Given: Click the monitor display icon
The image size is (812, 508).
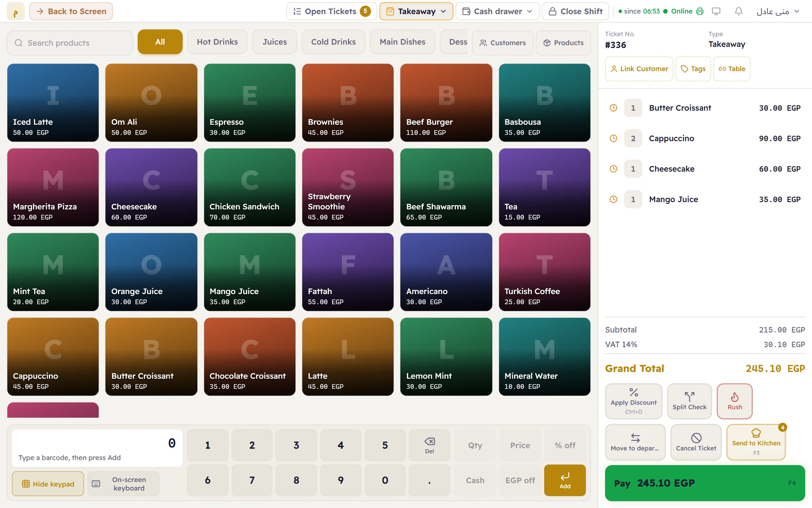Looking at the screenshot, I should pos(716,11).
